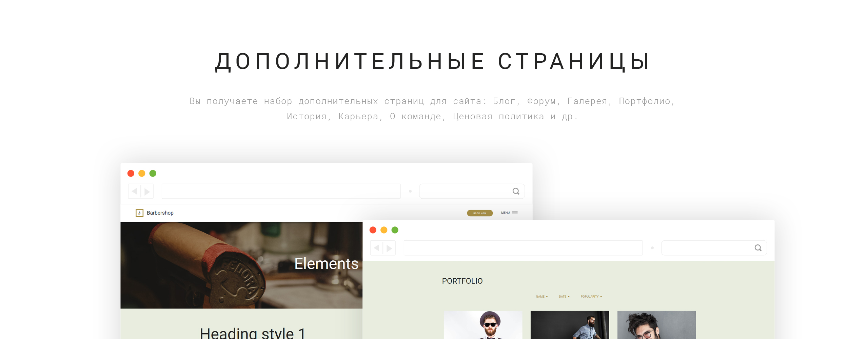This screenshot has height=339, width=868.
Task: Click the back arrow in Barbershop browser window
Action: [135, 191]
